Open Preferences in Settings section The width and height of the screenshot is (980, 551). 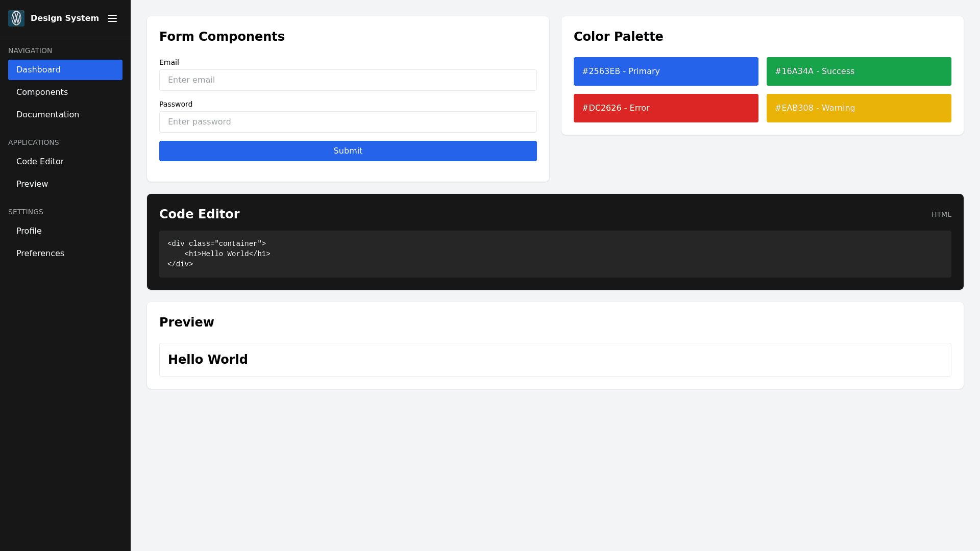(x=40, y=254)
